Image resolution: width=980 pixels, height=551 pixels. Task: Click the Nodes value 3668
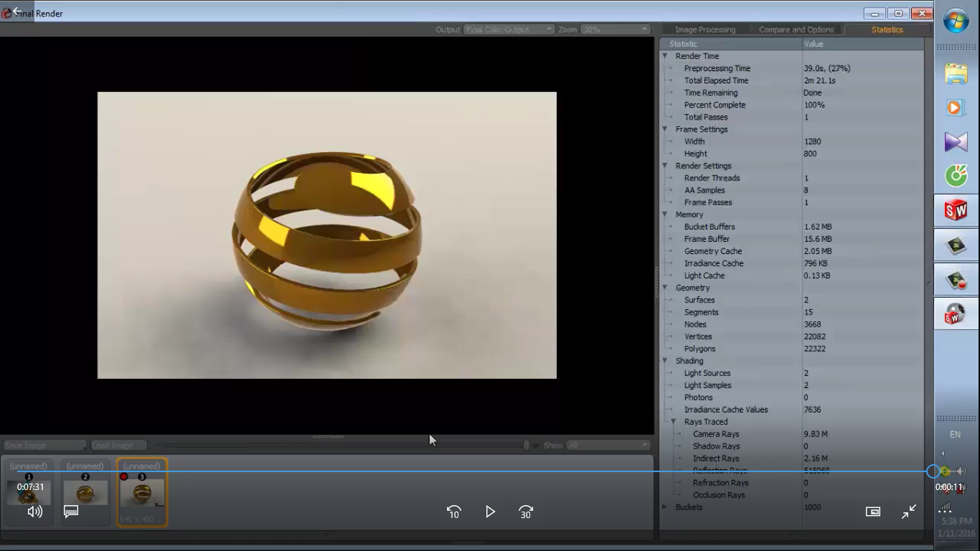pyautogui.click(x=812, y=324)
